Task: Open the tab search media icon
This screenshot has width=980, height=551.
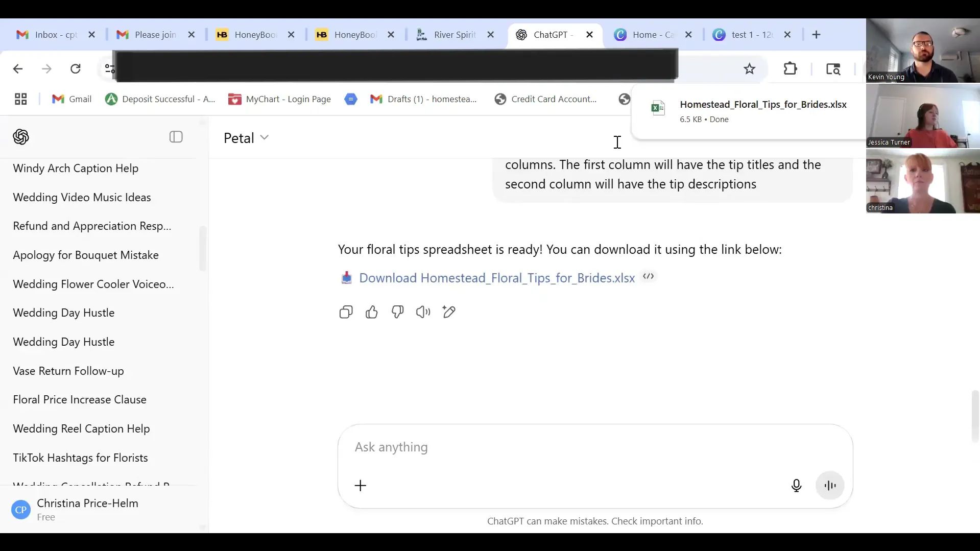Action: (833, 69)
